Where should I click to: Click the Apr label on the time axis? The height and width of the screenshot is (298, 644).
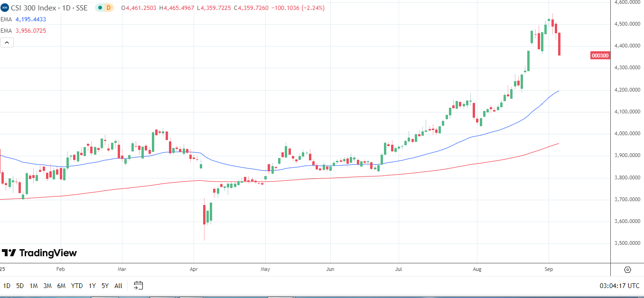pyautogui.click(x=193, y=270)
